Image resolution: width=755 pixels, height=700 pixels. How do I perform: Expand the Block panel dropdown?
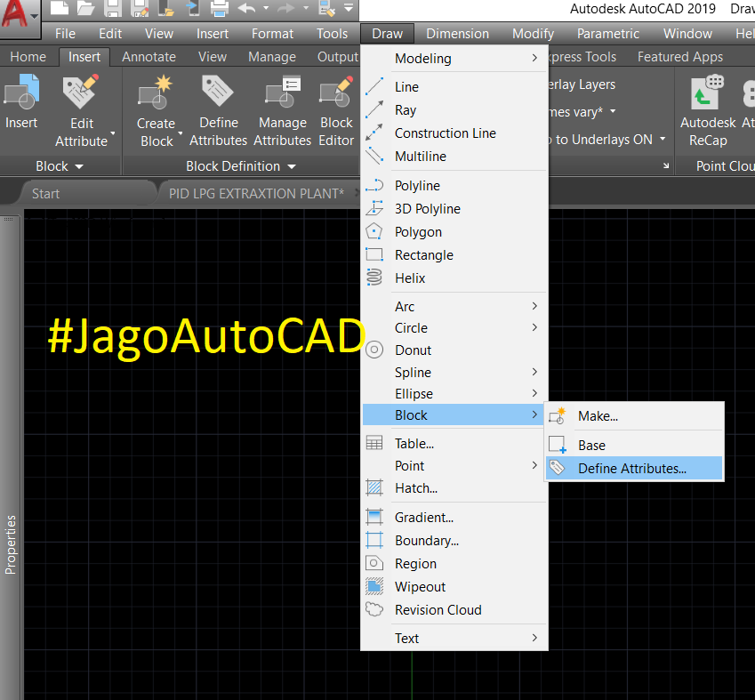60,166
